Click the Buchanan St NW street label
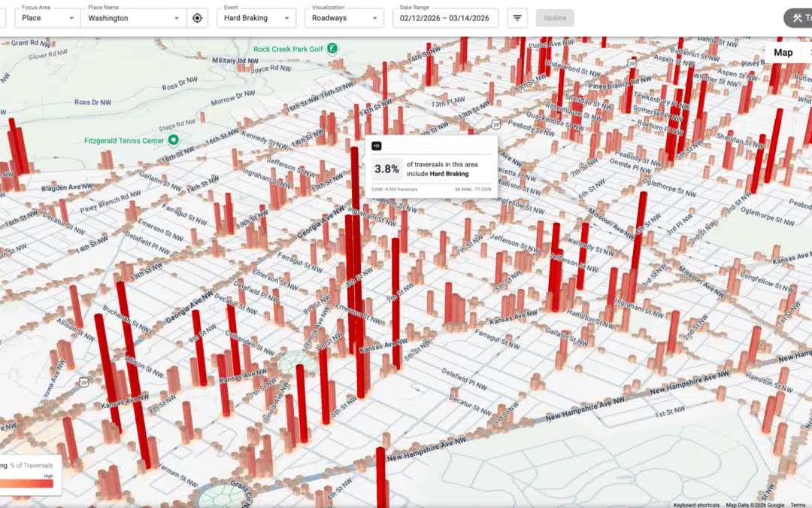The height and width of the screenshot is (508, 812). tap(126, 318)
